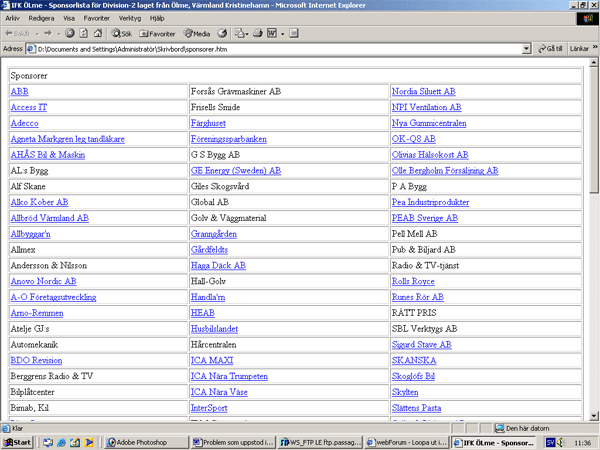Image resolution: width=600 pixels, height=450 pixels.
Task: Open the Rolls Royce link
Action: point(413,281)
